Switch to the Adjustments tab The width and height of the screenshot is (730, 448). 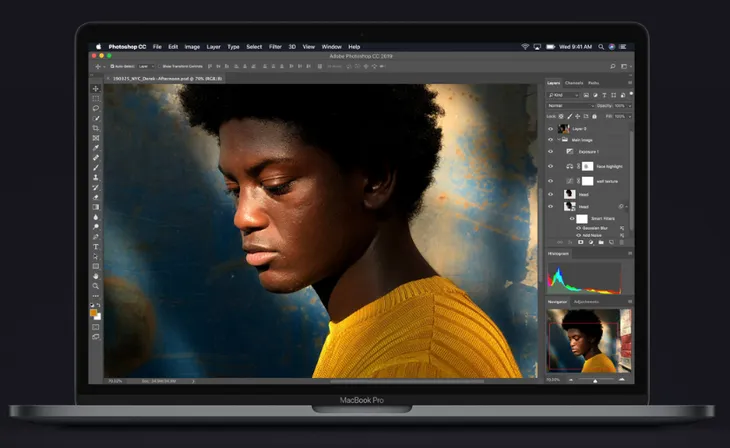click(586, 302)
